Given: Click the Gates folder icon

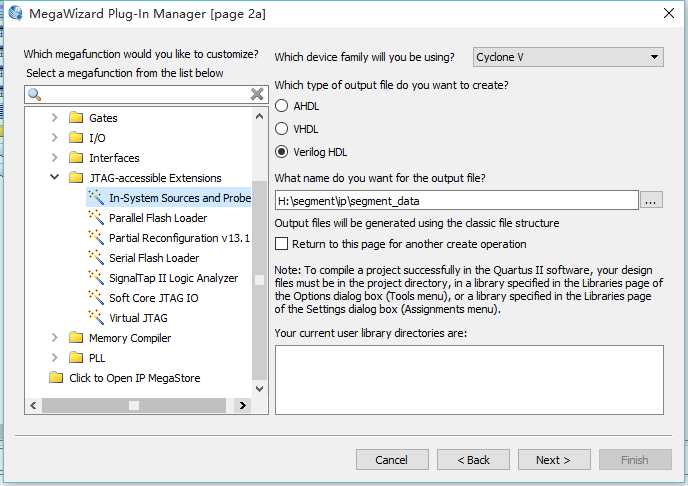Looking at the screenshot, I should [76, 118].
